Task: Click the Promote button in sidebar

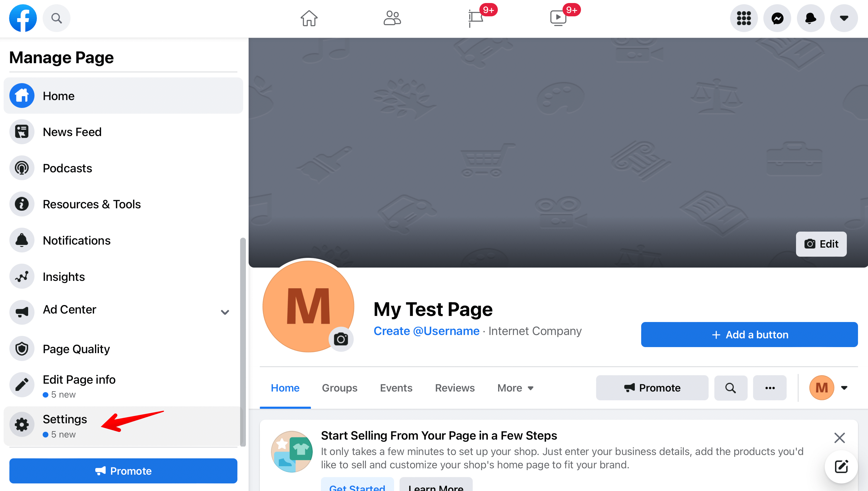Action: point(122,470)
